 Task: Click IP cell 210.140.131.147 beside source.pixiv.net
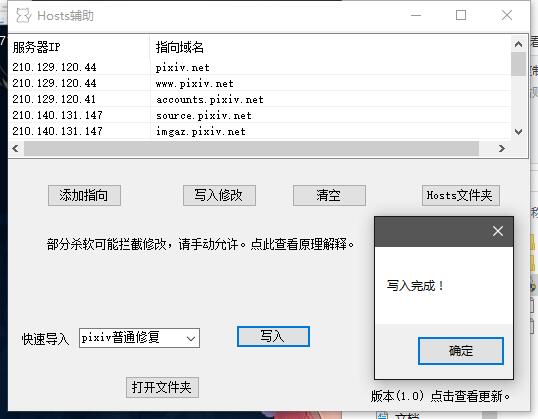point(57,115)
